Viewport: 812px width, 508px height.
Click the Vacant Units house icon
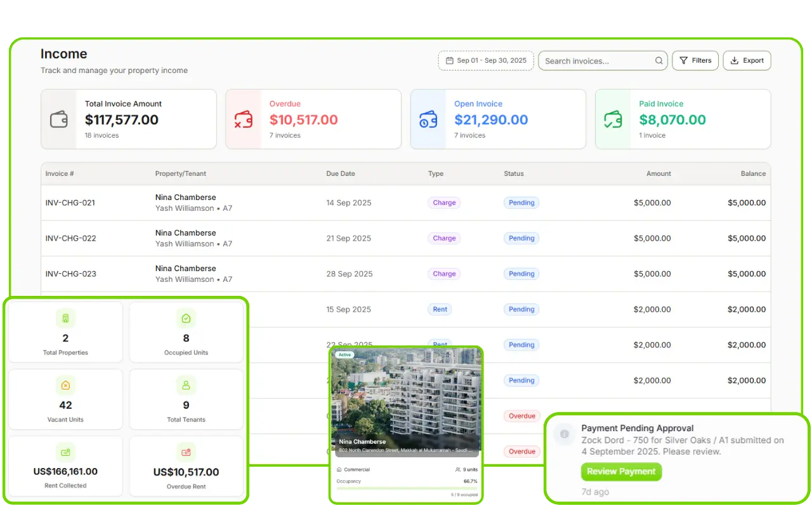[65, 385]
